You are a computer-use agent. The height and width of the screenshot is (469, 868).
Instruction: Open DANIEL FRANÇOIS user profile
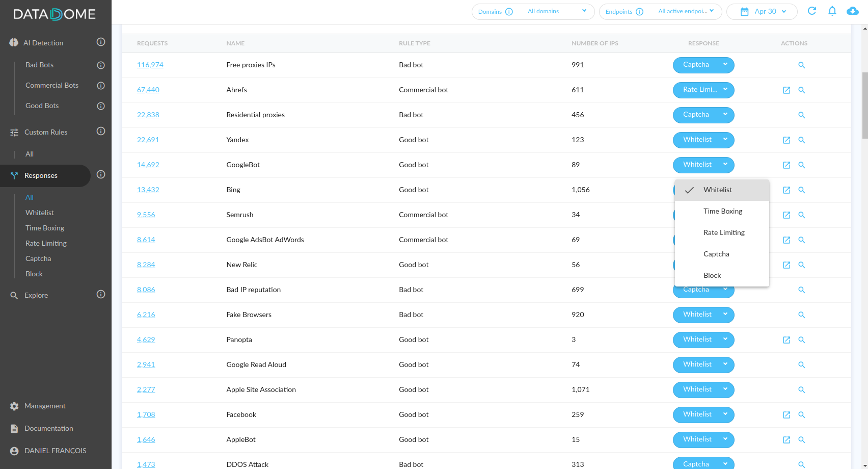pos(55,451)
